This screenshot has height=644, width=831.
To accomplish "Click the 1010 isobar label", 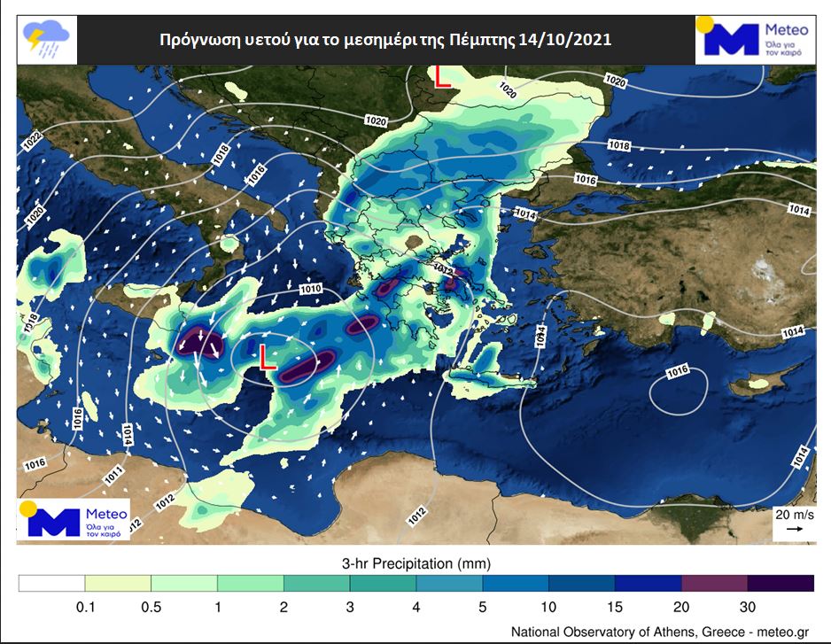I will point(311,289).
